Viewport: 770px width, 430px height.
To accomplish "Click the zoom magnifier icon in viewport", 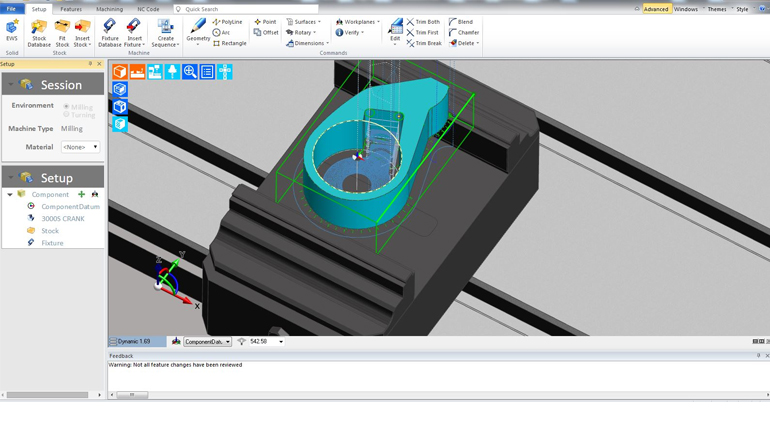I will (190, 72).
